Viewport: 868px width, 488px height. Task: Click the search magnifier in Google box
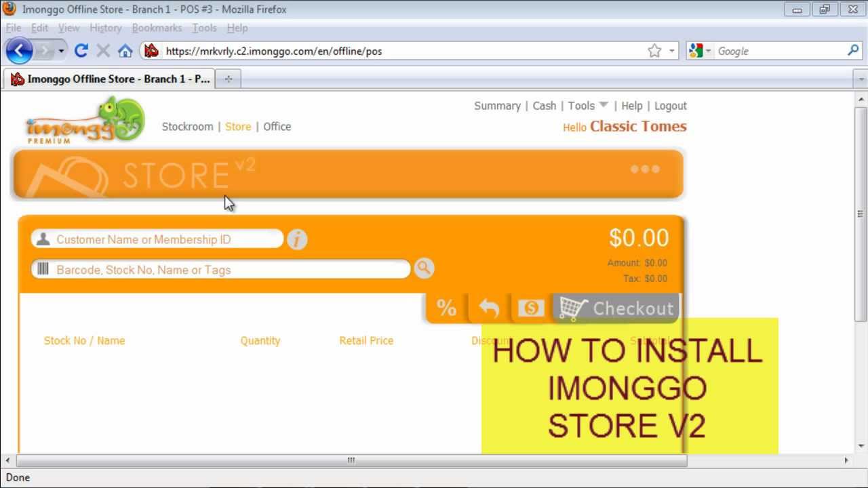pos(853,51)
